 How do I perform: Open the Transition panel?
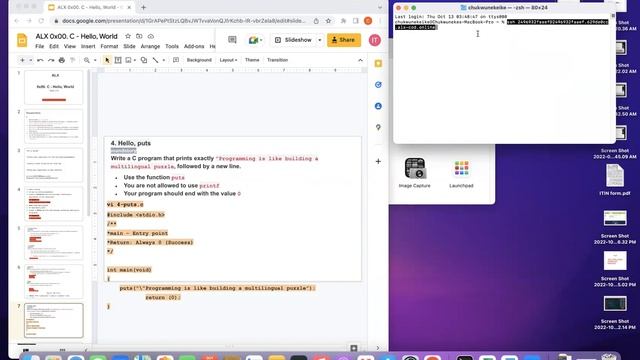point(277,60)
